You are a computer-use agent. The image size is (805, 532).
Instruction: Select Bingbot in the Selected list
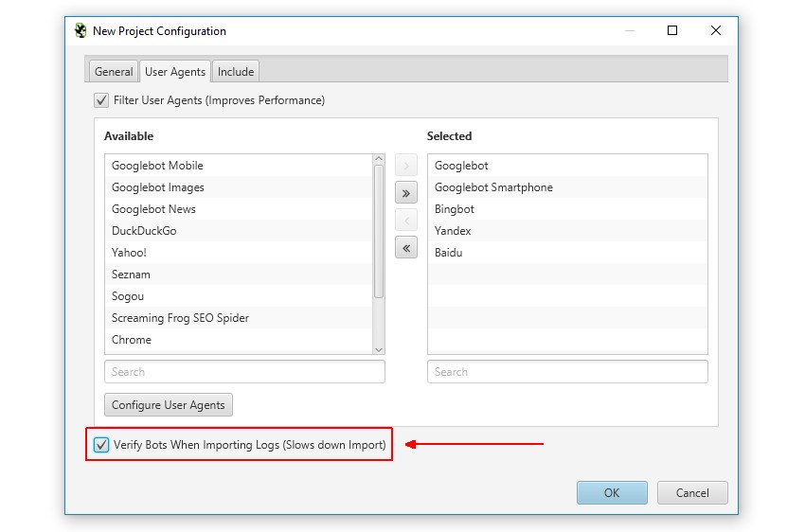(455, 209)
